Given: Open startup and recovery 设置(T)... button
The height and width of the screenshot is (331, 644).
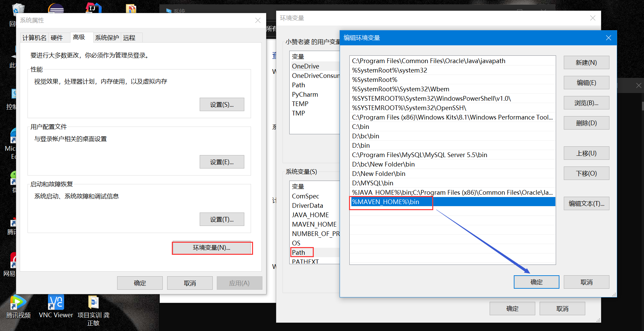Looking at the screenshot, I should pyautogui.click(x=222, y=219).
